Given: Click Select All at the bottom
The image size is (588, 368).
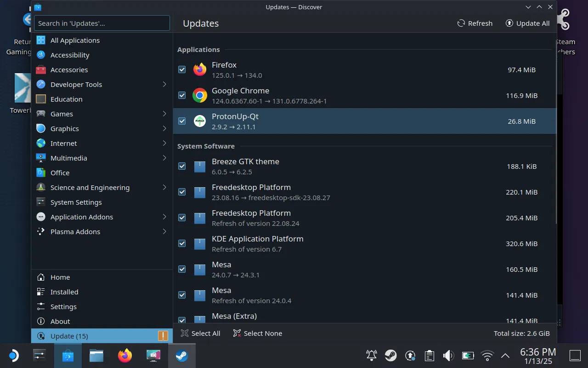Looking at the screenshot, I should click(x=200, y=333).
